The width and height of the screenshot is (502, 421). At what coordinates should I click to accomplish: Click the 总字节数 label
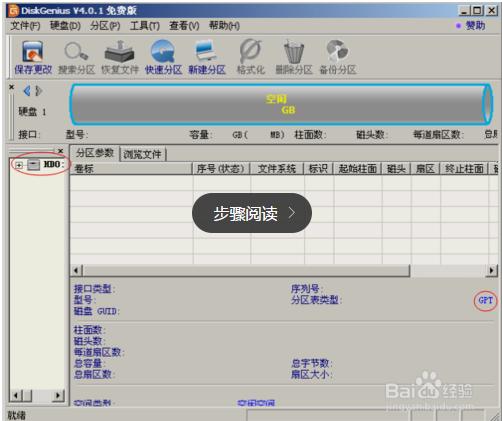point(311,363)
